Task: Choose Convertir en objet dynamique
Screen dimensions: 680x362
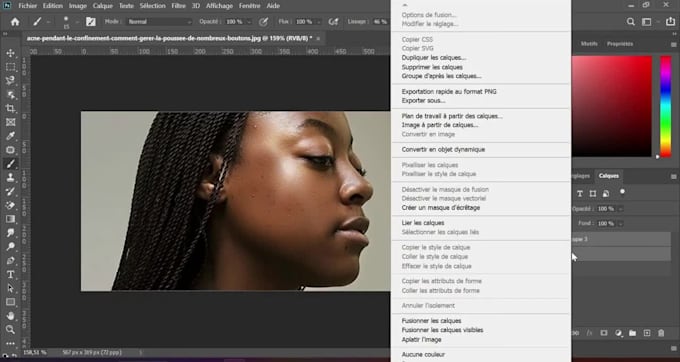Action: pos(443,150)
